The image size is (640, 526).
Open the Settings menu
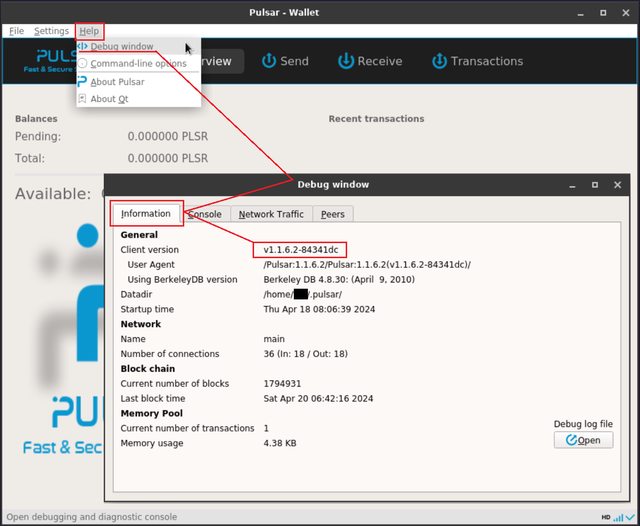click(x=51, y=31)
